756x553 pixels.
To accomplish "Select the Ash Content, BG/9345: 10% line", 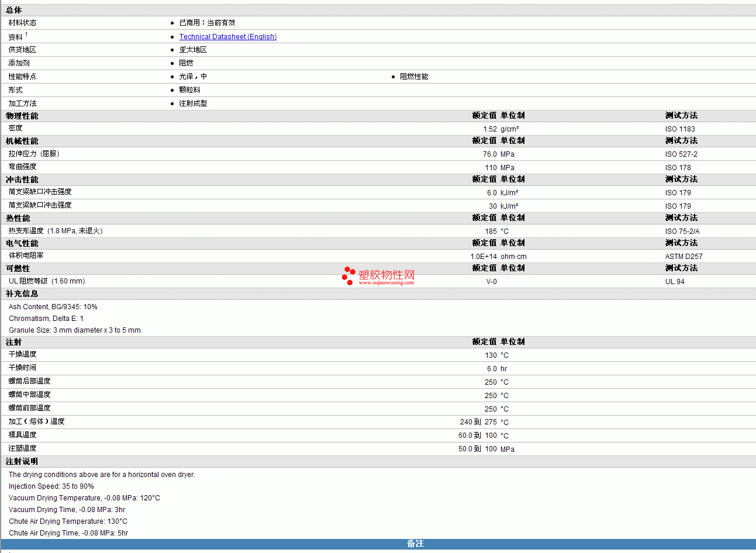I will point(53,307).
